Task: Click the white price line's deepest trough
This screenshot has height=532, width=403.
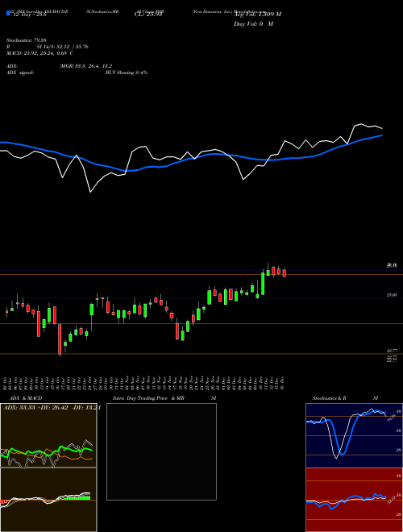Action: point(90,192)
